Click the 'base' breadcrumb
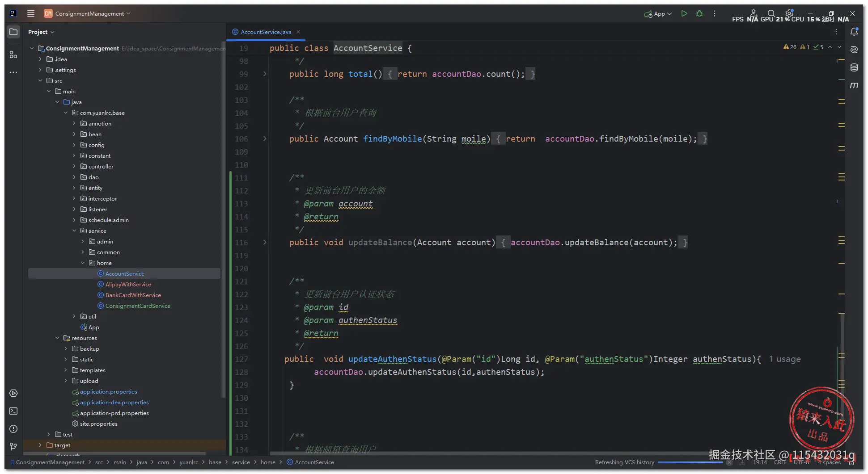Image resolution: width=868 pixels, height=474 pixels. click(215, 462)
